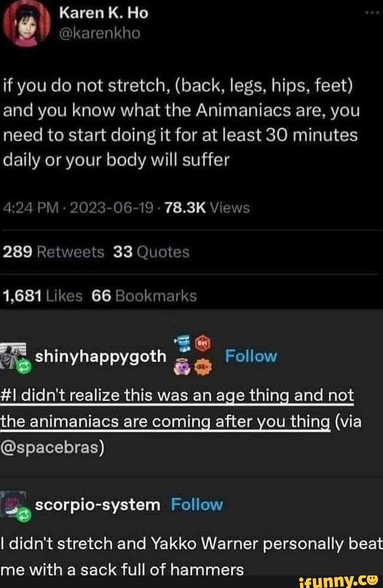Click the ifunny.co watermark logo
383x588 pixels.
click(x=338, y=580)
